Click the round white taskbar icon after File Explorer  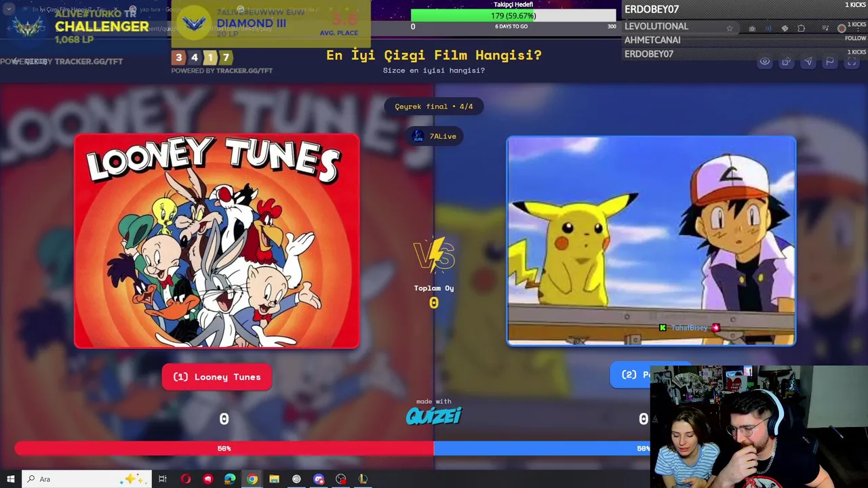click(296, 479)
